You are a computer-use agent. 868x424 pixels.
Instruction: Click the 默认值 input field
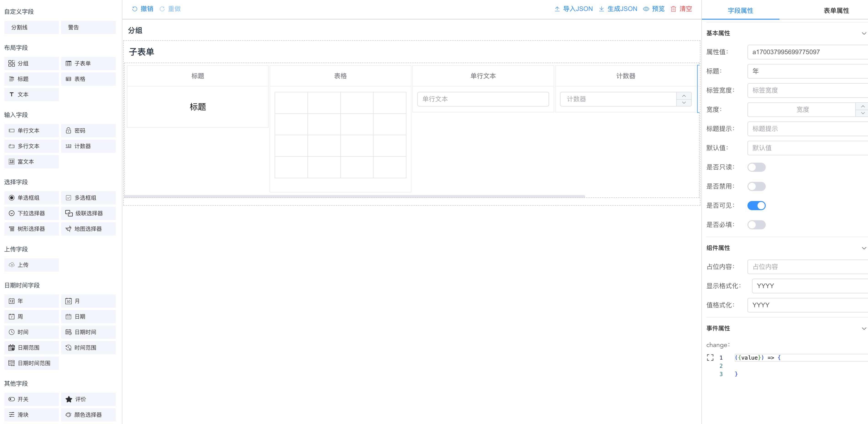point(807,148)
